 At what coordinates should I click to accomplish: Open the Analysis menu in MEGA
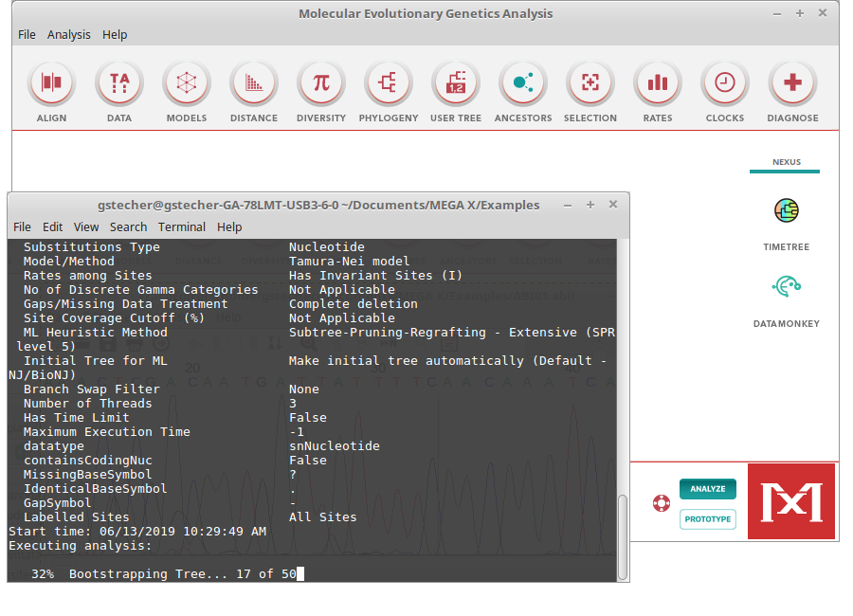click(x=69, y=34)
